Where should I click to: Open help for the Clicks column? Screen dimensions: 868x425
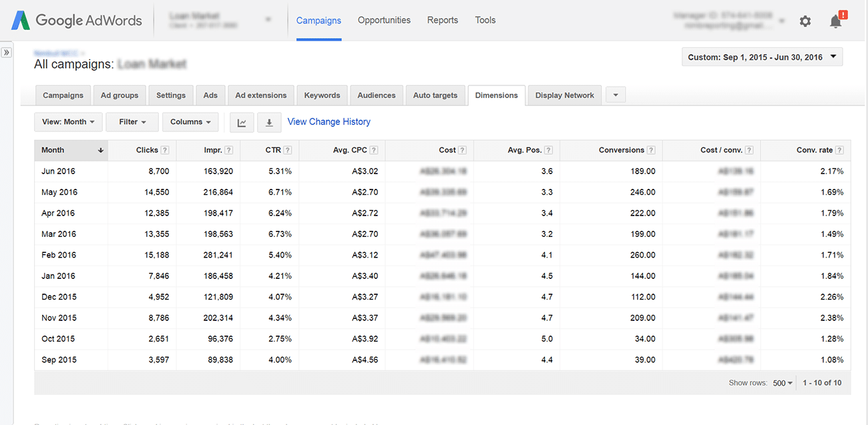[x=165, y=150]
